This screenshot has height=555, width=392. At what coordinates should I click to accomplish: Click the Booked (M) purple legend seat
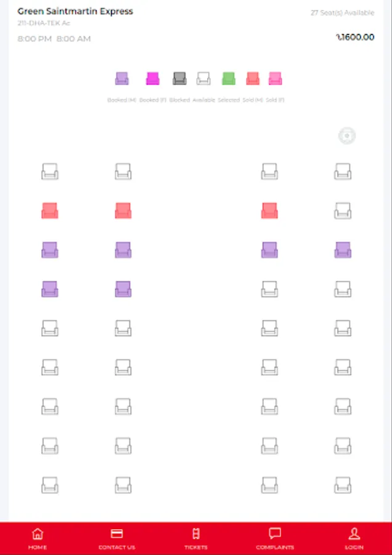(x=122, y=79)
